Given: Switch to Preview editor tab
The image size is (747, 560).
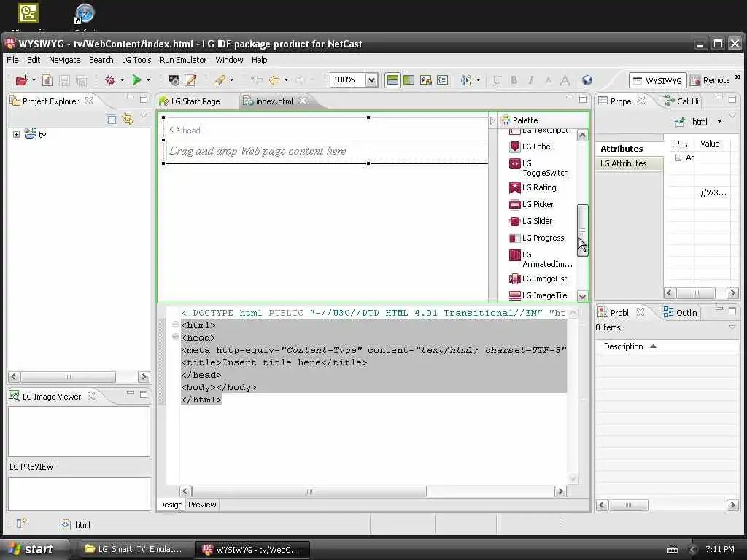Looking at the screenshot, I should tap(202, 505).
